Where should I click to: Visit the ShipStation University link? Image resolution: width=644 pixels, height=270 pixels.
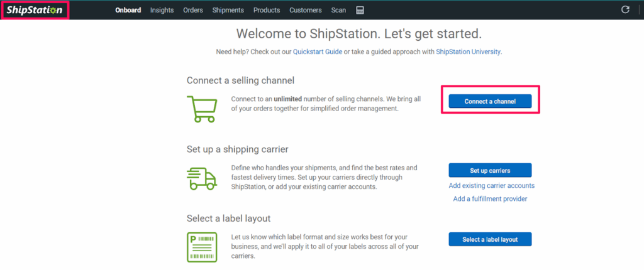coord(469,51)
